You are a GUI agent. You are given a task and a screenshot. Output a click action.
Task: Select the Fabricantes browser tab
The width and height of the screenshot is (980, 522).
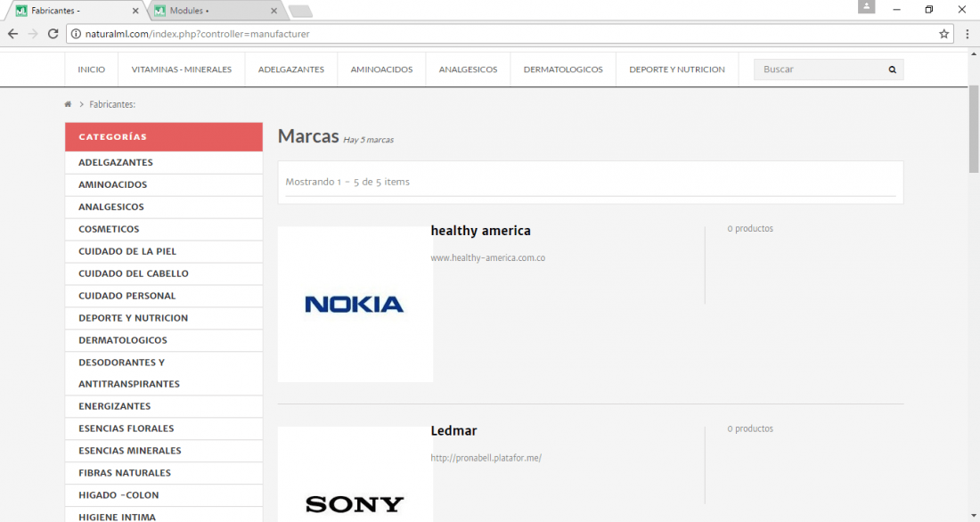[x=78, y=11]
